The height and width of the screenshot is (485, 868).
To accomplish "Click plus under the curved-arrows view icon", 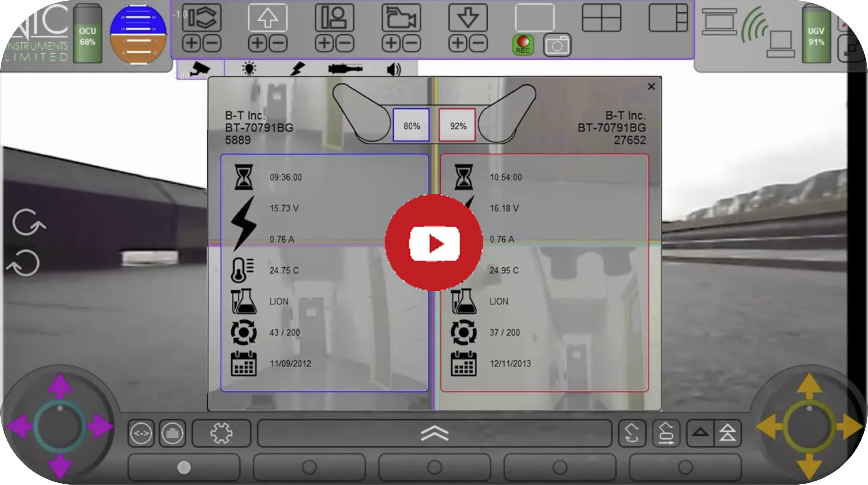I will [x=191, y=43].
